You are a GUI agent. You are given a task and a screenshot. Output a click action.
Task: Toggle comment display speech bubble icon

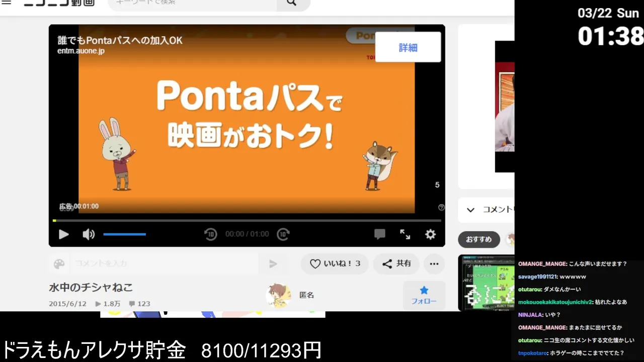[380, 234]
